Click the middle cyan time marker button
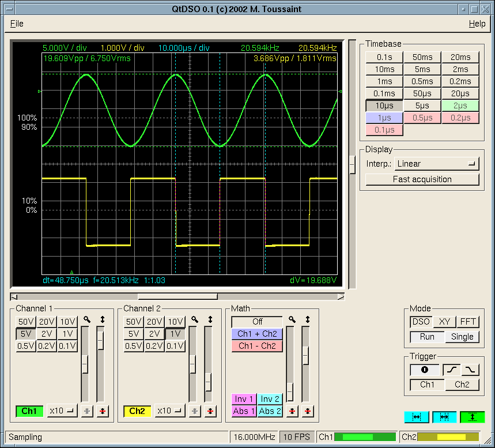The image size is (495, 448). (x=444, y=417)
